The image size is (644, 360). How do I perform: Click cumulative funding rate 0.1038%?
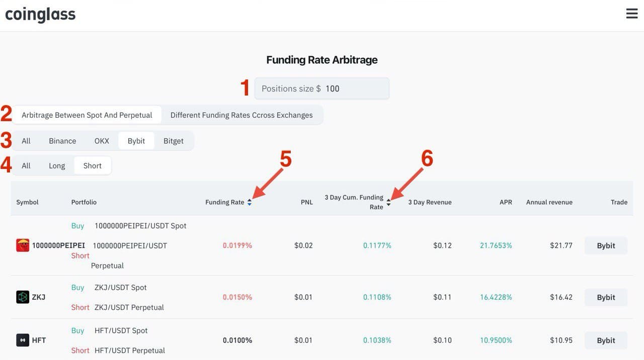pyautogui.click(x=377, y=340)
